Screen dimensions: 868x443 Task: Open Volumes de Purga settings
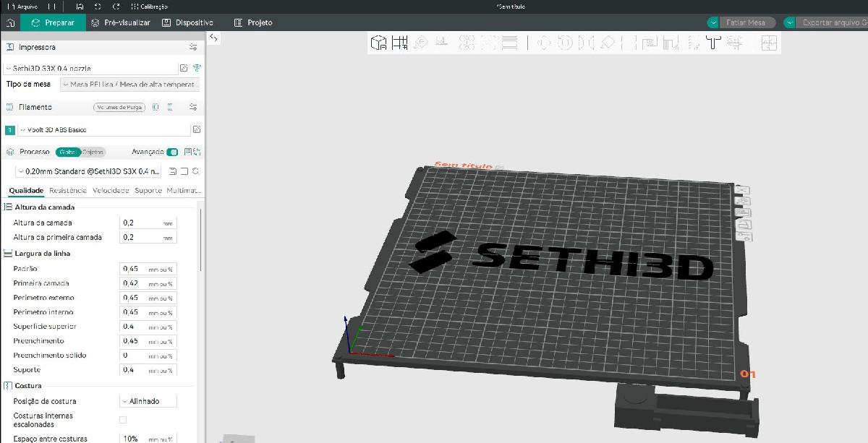pyautogui.click(x=119, y=107)
